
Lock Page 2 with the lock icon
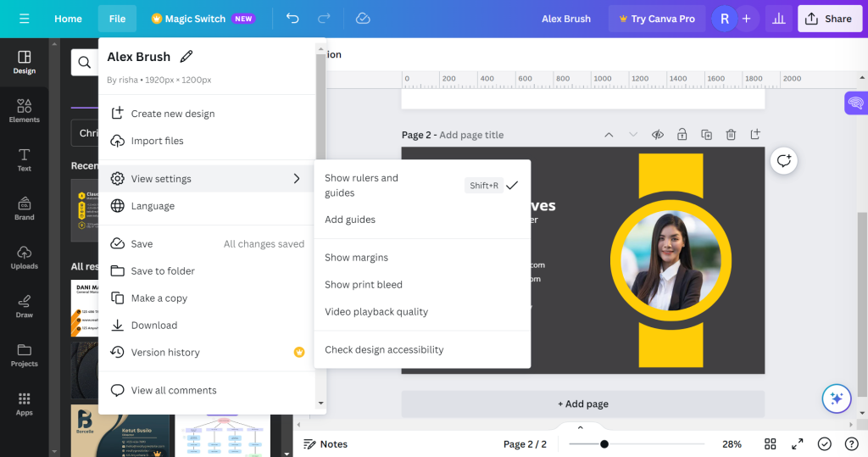pos(682,135)
